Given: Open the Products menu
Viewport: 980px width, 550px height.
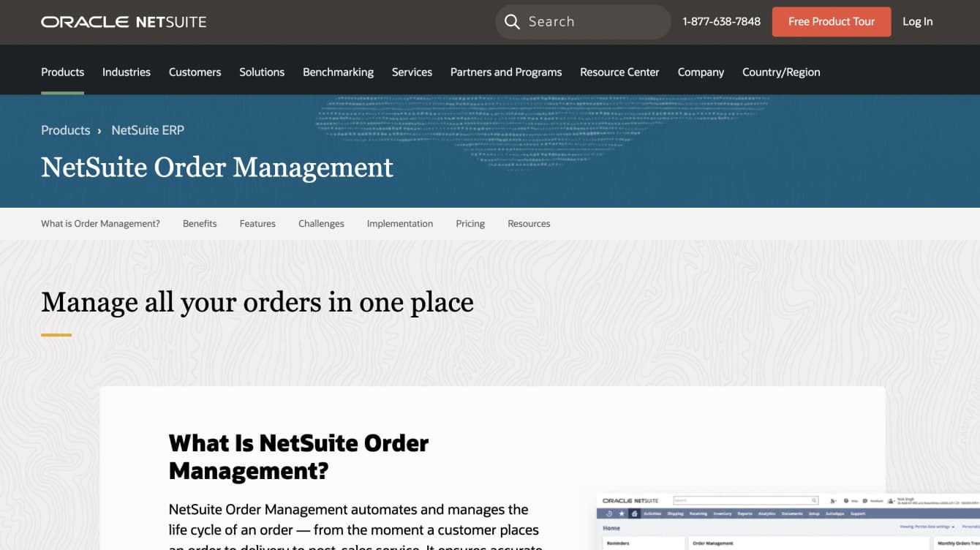Looking at the screenshot, I should tap(62, 72).
